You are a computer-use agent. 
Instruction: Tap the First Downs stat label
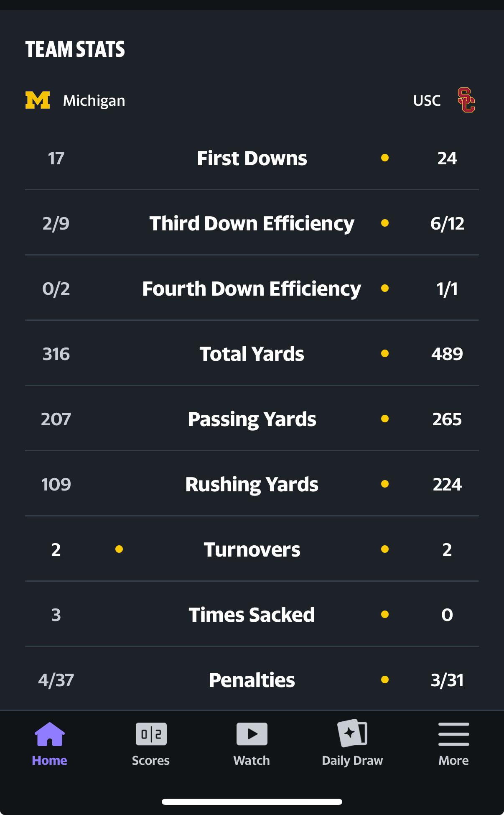point(252,158)
